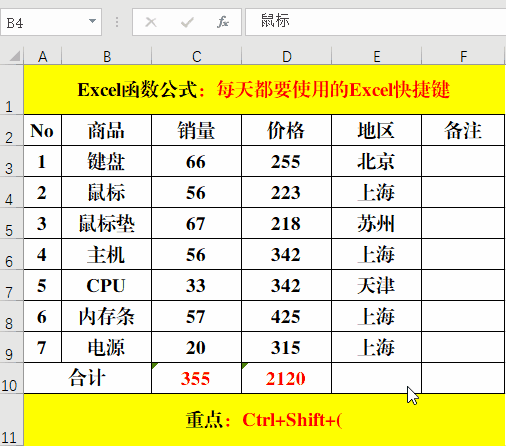Viewport: 506px width, 446px height.
Task: Click the Cancel X icon in formula bar
Action: (151, 22)
